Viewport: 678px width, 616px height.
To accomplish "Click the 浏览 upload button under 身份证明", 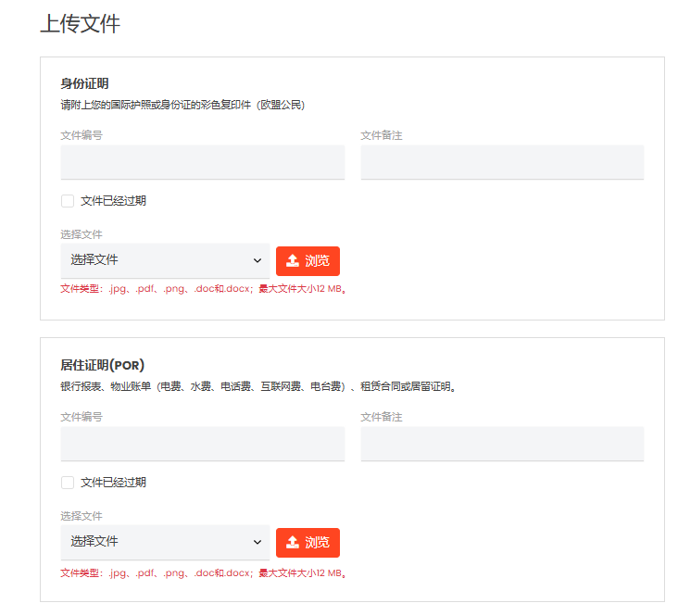I will click(308, 261).
